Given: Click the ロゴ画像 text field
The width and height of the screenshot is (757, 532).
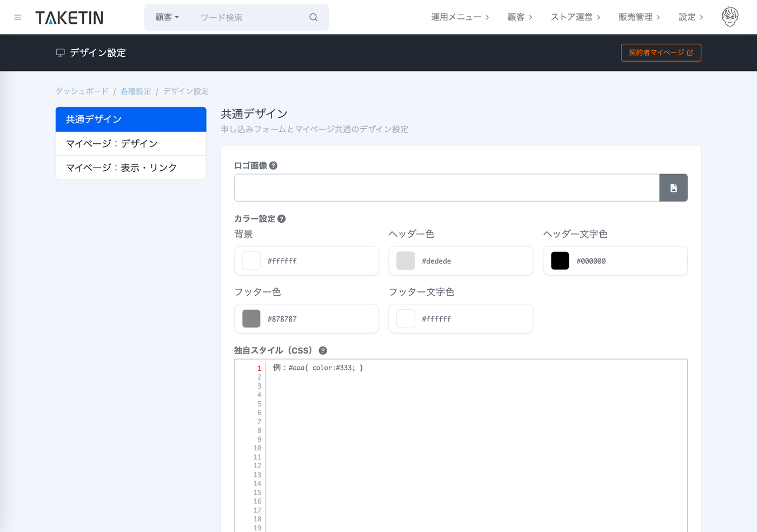Looking at the screenshot, I should point(447,188).
